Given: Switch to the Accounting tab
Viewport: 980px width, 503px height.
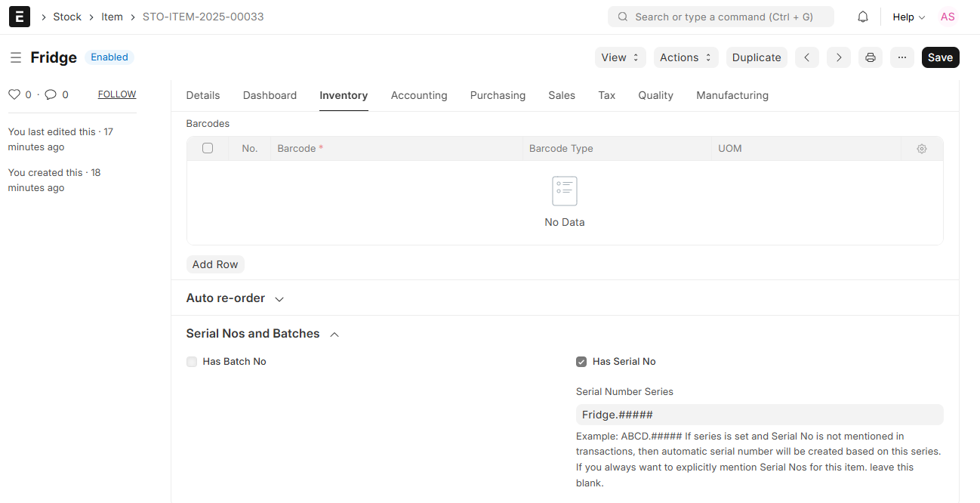Looking at the screenshot, I should pos(419,95).
